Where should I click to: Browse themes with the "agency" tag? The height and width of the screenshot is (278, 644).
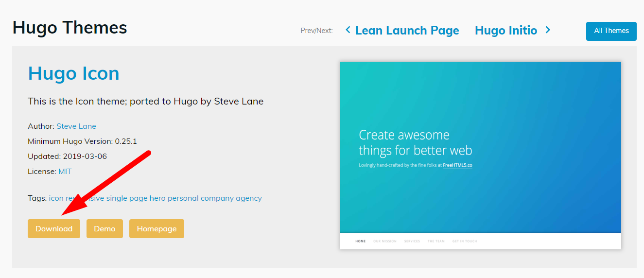coord(249,198)
